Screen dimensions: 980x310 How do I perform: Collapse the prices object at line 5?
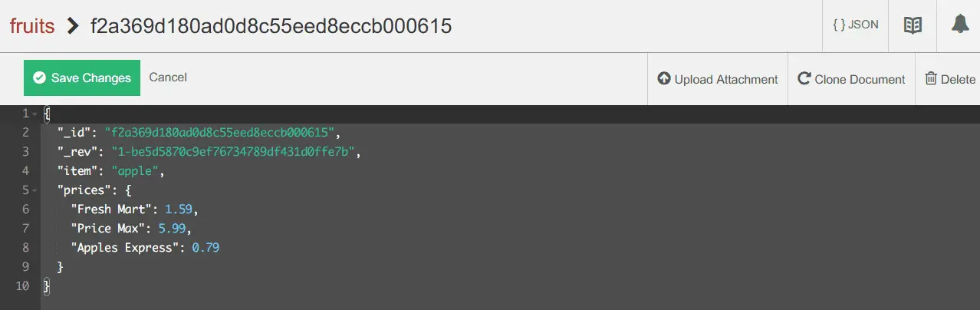33,190
